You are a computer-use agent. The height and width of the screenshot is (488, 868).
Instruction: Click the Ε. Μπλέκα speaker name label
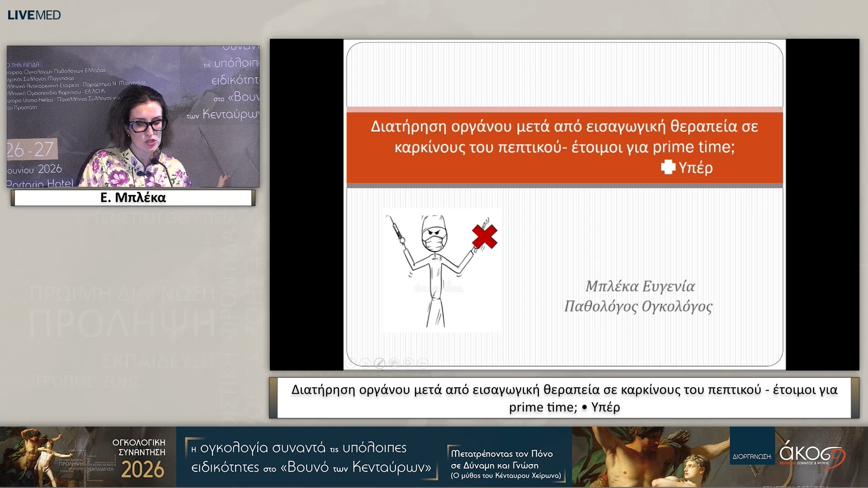133,197
